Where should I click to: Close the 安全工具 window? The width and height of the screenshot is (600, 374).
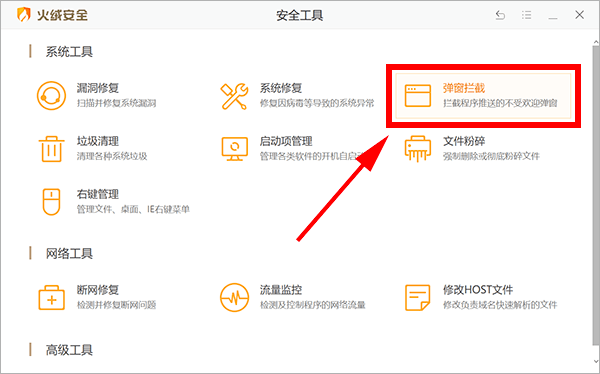579,15
